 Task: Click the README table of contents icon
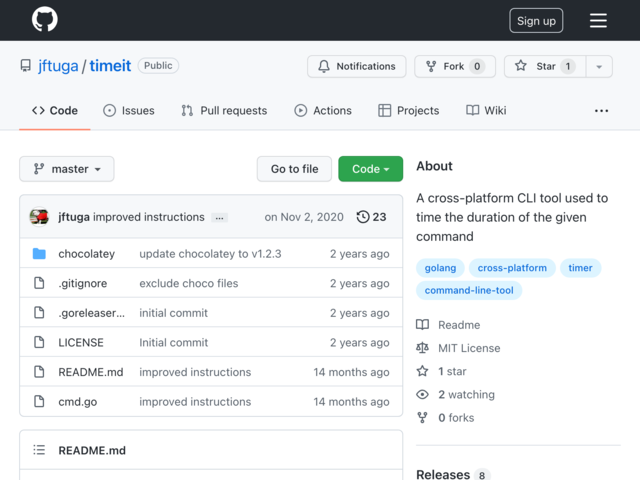pyautogui.click(x=39, y=450)
